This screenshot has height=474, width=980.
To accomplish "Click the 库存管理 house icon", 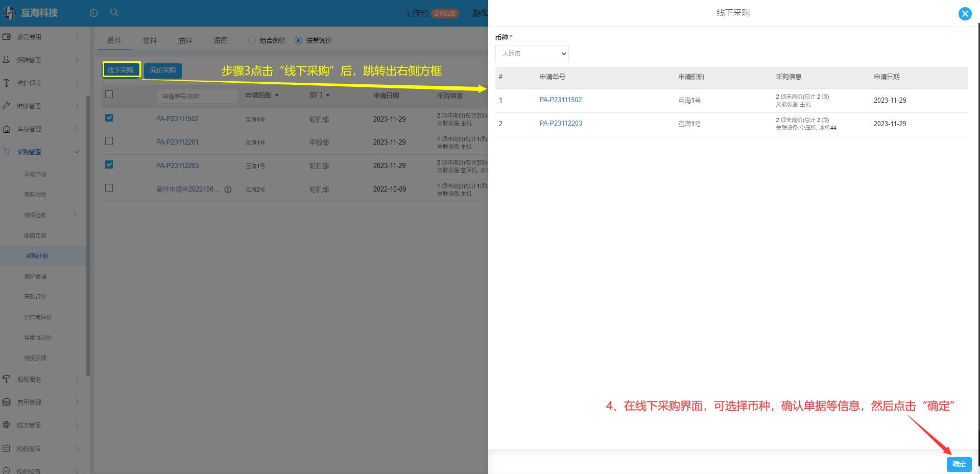I will pos(7,129).
